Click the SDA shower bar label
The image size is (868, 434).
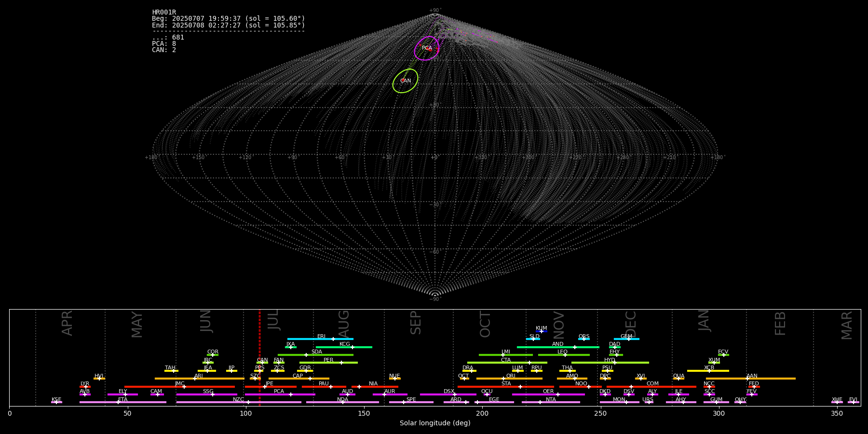point(317,352)
